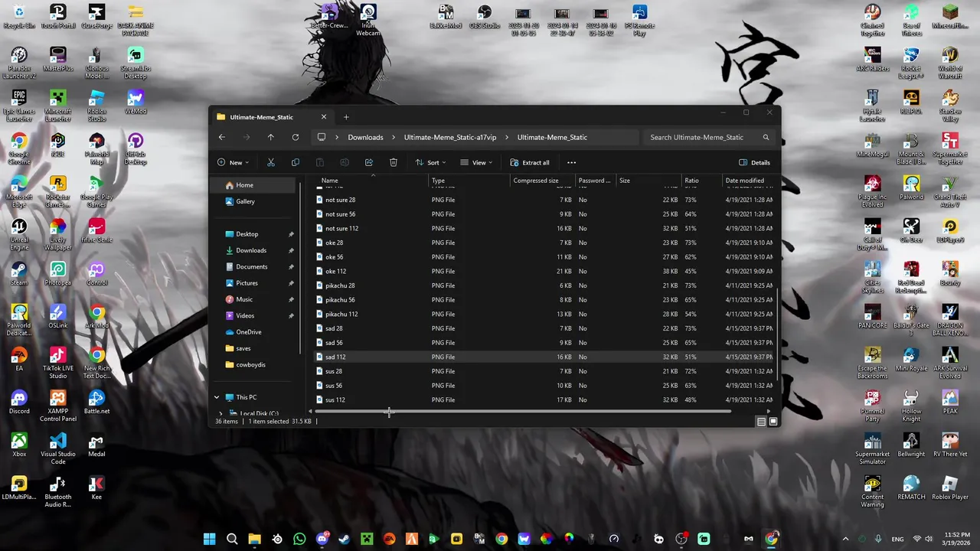Expand Local Disk (C:) in sidebar

[221, 413]
